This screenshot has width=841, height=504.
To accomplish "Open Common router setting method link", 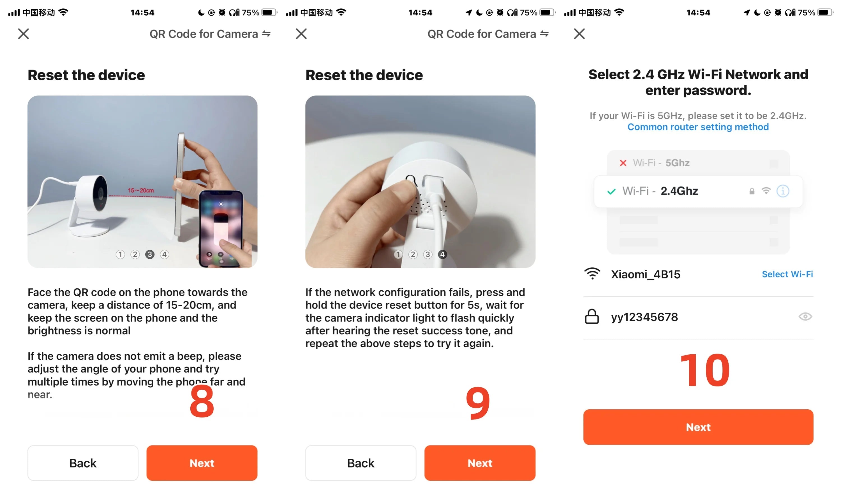I will [698, 127].
